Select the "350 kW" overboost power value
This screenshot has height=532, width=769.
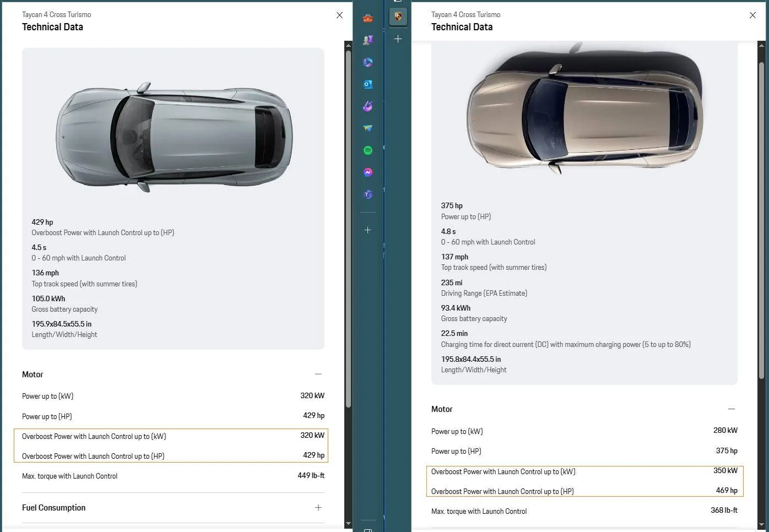tap(725, 470)
